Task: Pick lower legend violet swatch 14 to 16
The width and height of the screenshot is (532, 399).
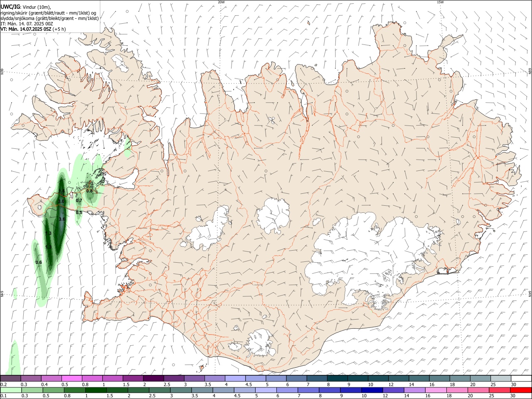Action: tap(414, 390)
